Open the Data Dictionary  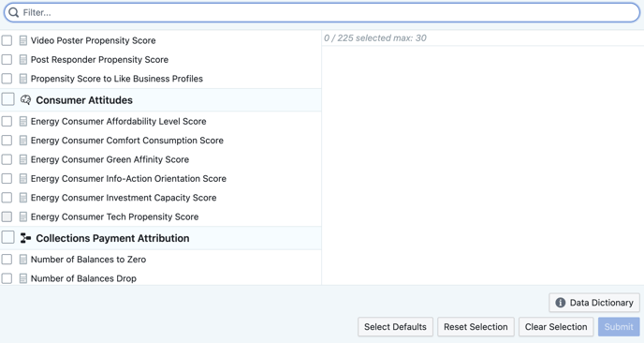pos(594,303)
